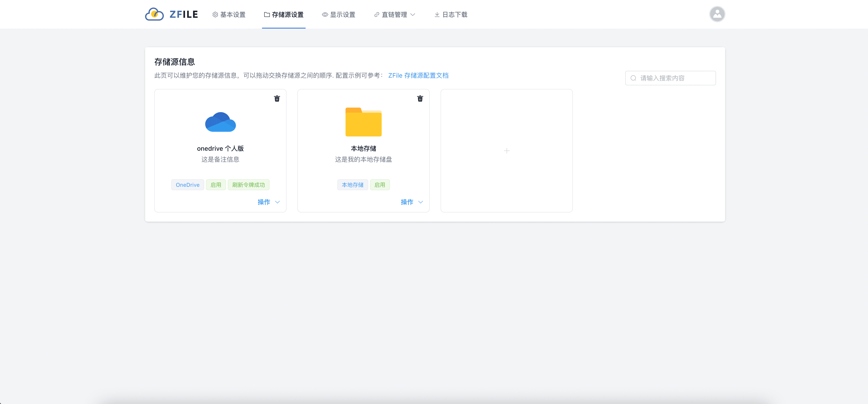Focus the 请输入搜索内容 search field
The height and width of the screenshot is (404, 868).
pos(670,78)
